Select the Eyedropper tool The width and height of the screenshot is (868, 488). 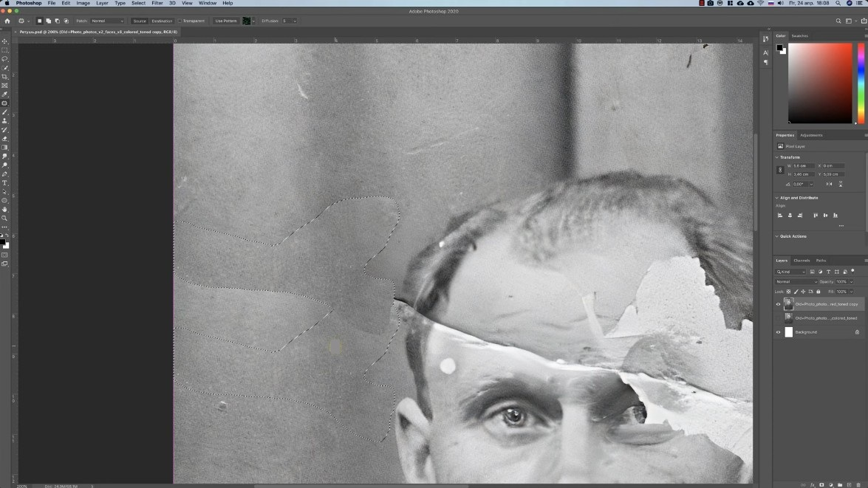click(x=5, y=94)
